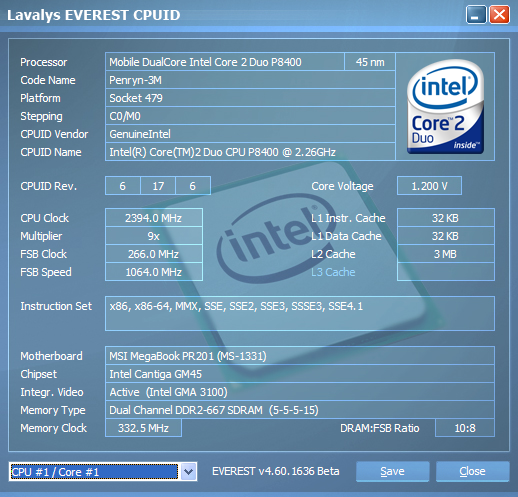Click the Instruction Set text box
The image size is (518, 497).
300,313
